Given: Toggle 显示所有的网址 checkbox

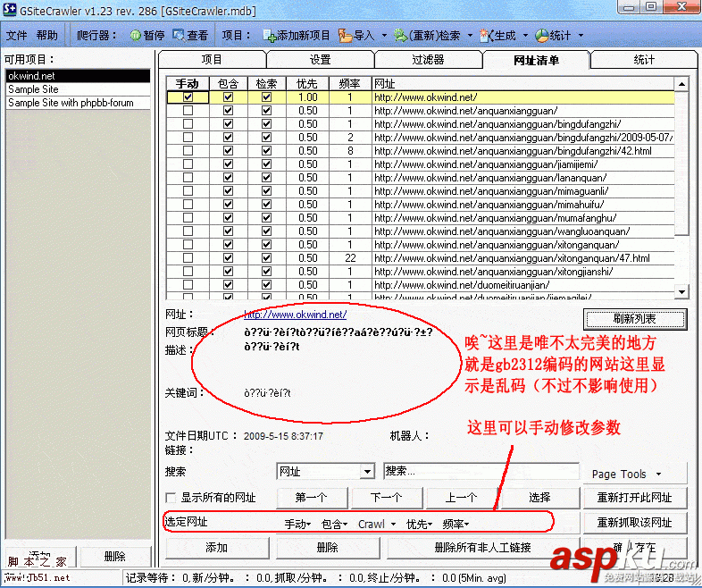Looking at the screenshot, I should coord(171,498).
